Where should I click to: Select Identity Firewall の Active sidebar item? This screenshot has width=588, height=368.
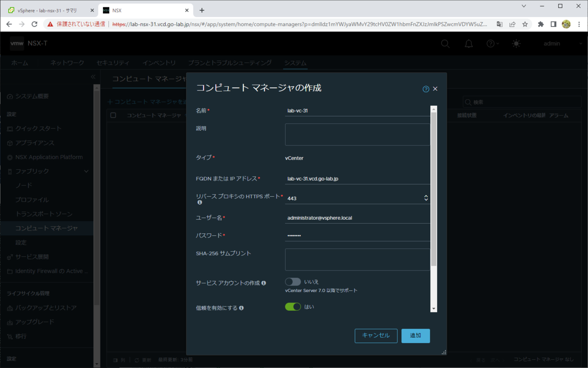pyautogui.click(x=47, y=271)
